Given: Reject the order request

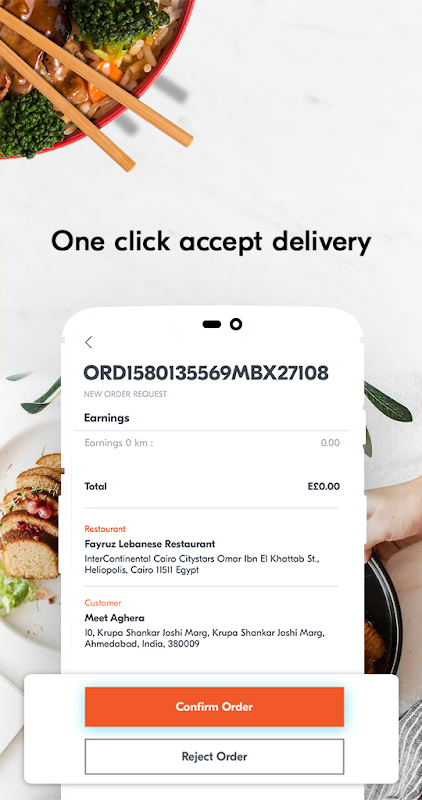Looking at the screenshot, I should tap(214, 756).
